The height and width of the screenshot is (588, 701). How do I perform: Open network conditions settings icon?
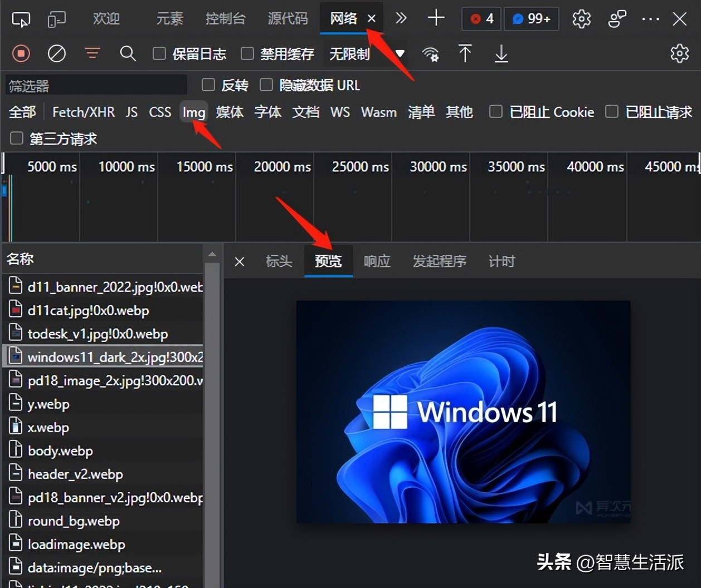tap(431, 53)
